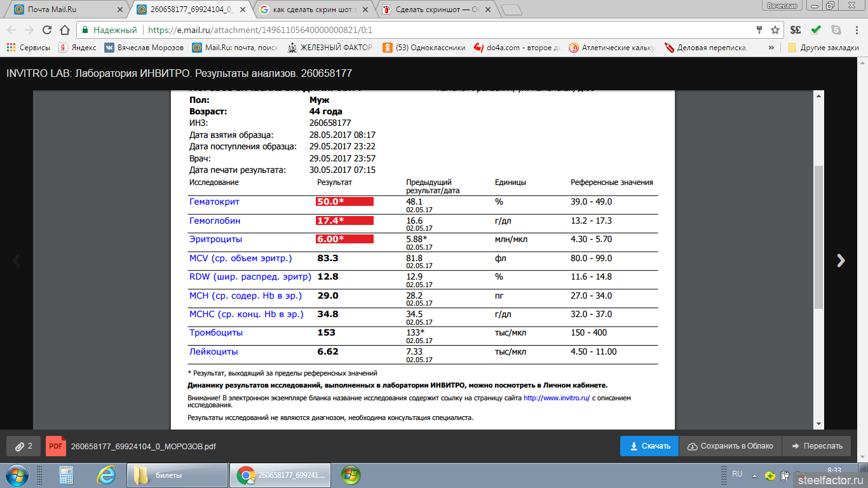Open the Яндекс bookmark
The image size is (868, 488).
pos(78,48)
